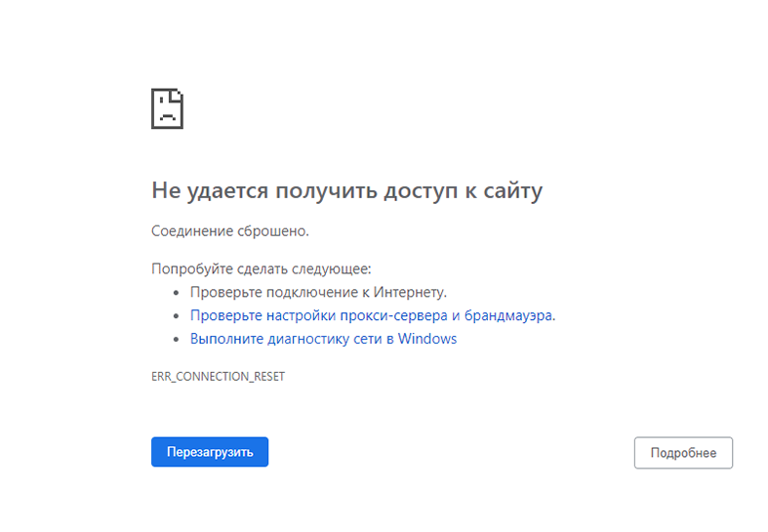Click the text Проверьте подключение к Интернету
The image size is (768, 532).
pos(318,292)
